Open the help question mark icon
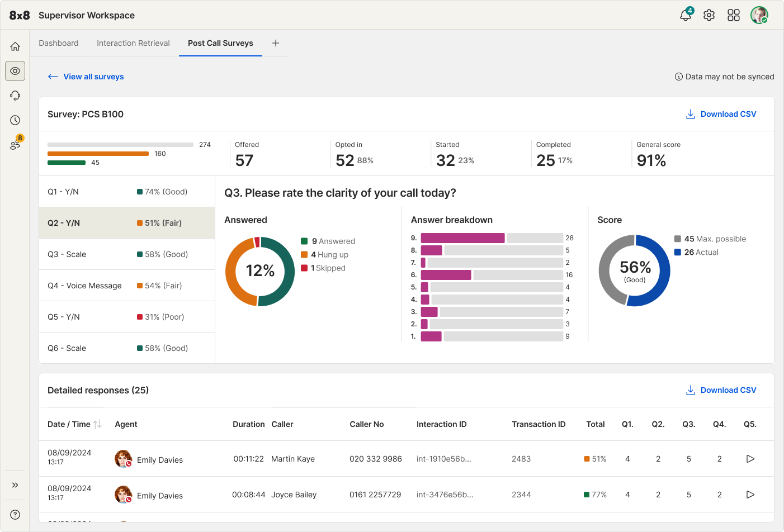 pyautogui.click(x=15, y=515)
